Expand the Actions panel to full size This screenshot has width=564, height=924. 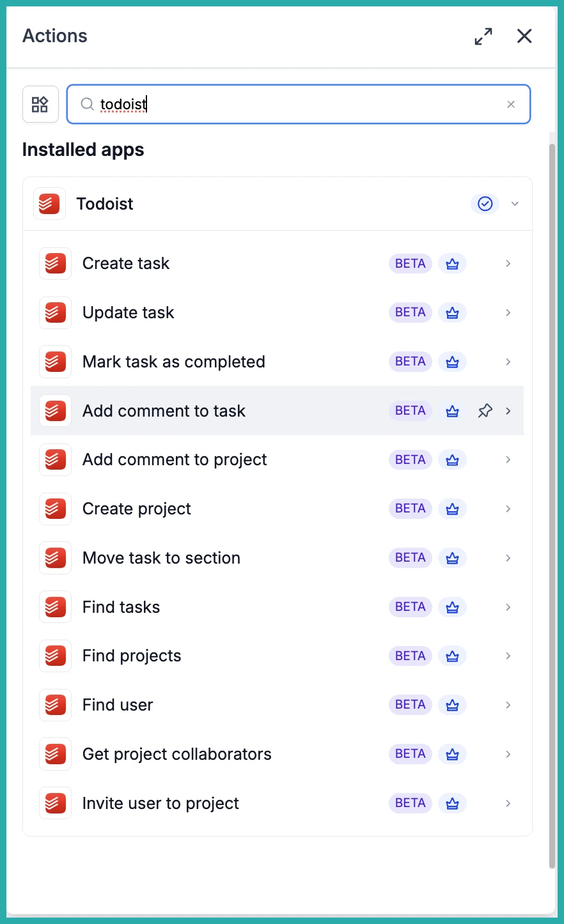click(483, 36)
